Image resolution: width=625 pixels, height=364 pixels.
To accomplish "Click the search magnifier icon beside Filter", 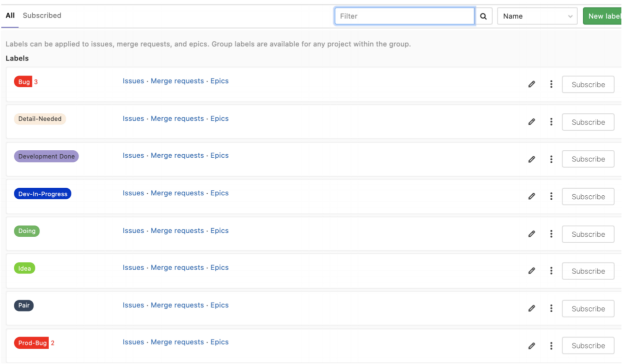I will click(x=483, y=16).
